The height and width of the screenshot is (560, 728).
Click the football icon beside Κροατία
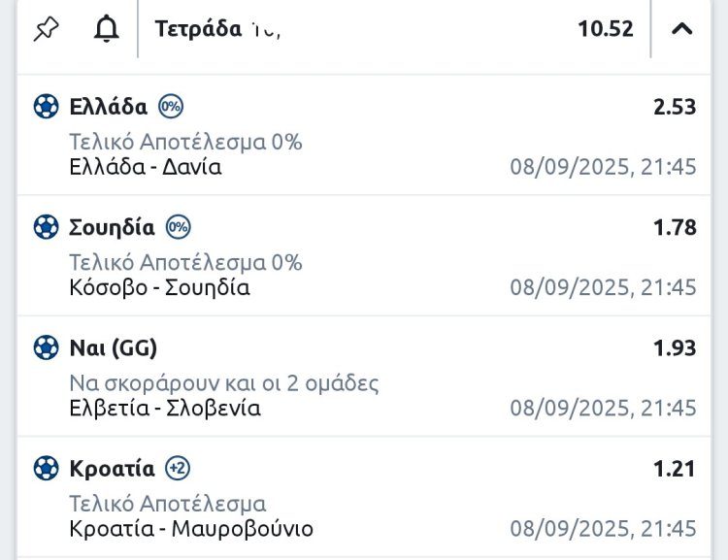pyautogui.click(x=46, y=469)
